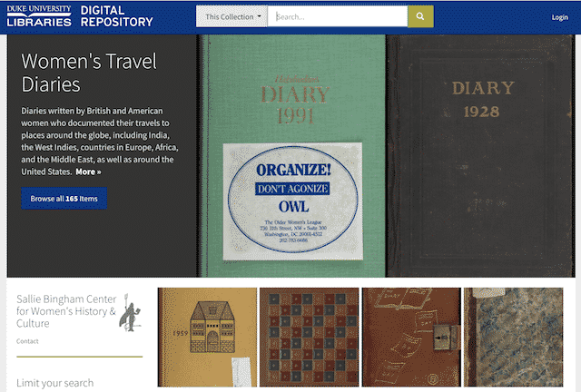Click Browse all 165 items button

[64, 199]
